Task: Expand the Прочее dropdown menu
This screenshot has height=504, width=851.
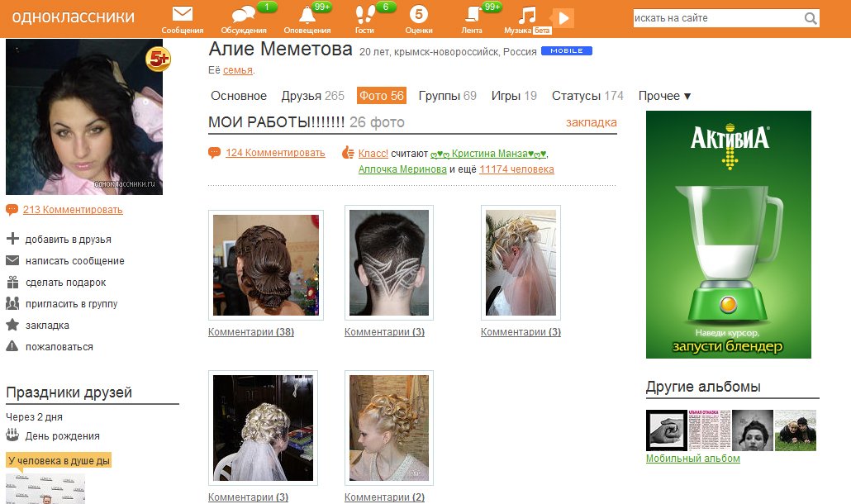Action: (x=664, y=96)
